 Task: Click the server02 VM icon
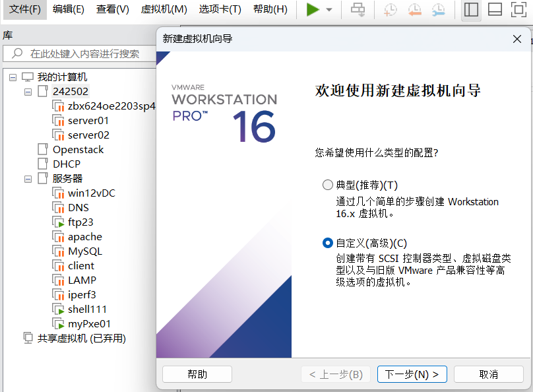click(58, 135)
